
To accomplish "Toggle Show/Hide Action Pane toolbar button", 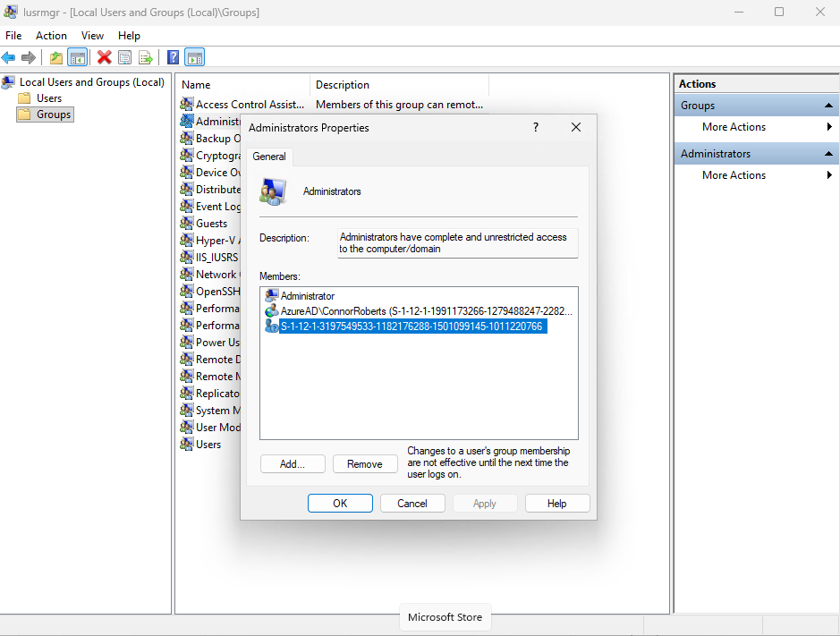I will pyautogui.click(x=194, y=58).
